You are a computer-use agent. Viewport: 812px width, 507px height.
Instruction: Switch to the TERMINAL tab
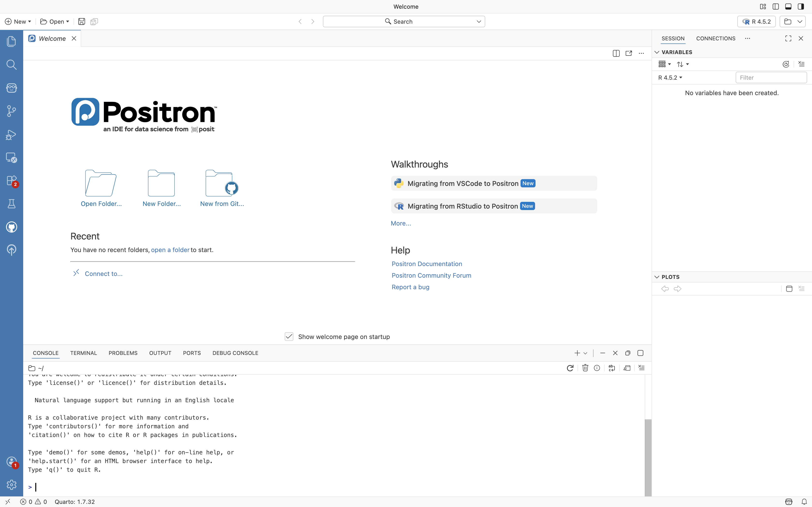point(83,353)
